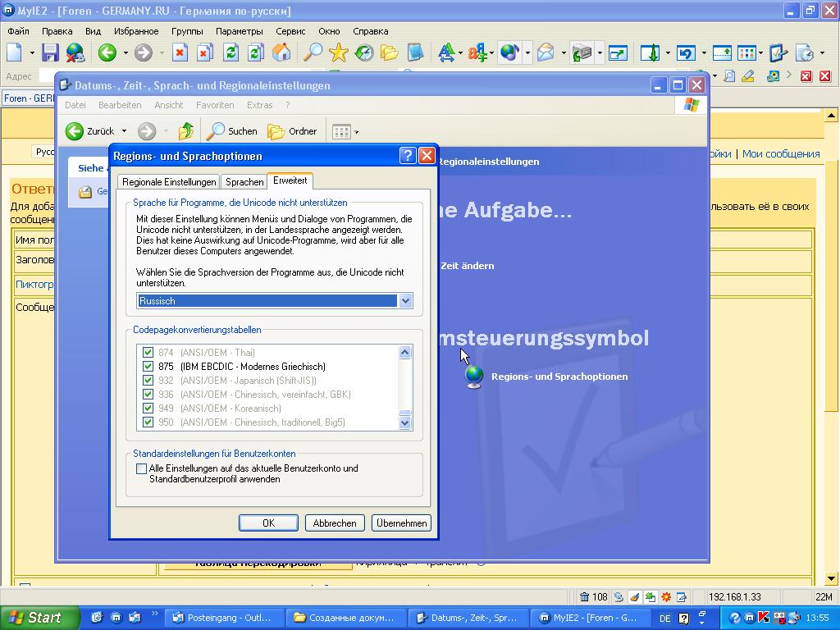The image size is (840, 630).
Task: Open the Файл menu in MyIE2
Action: pos(18,31)
